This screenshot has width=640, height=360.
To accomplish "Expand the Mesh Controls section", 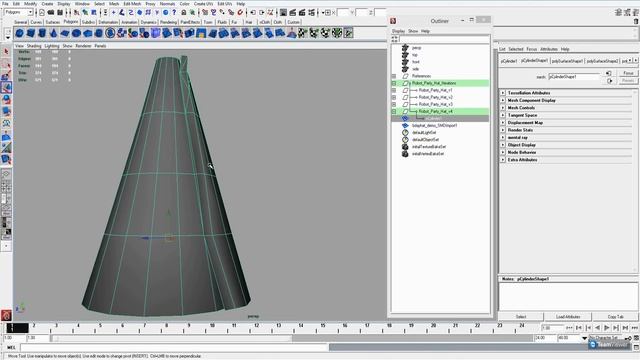I will point(503,108).
